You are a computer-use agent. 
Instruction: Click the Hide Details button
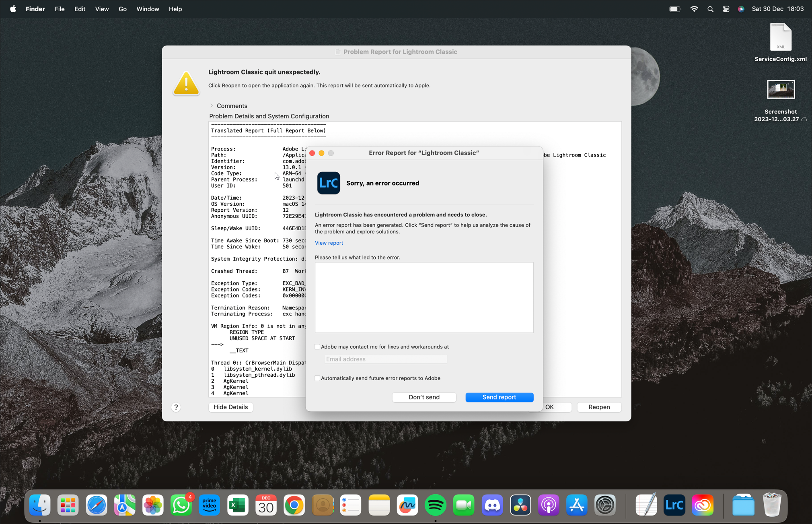point(230,407)
